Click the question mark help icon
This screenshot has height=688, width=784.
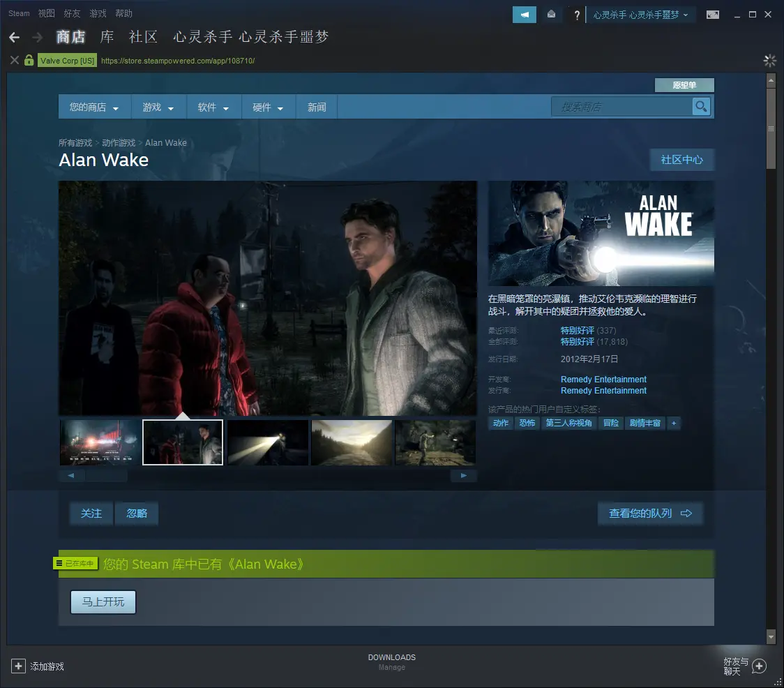click(x=577, y=15)
